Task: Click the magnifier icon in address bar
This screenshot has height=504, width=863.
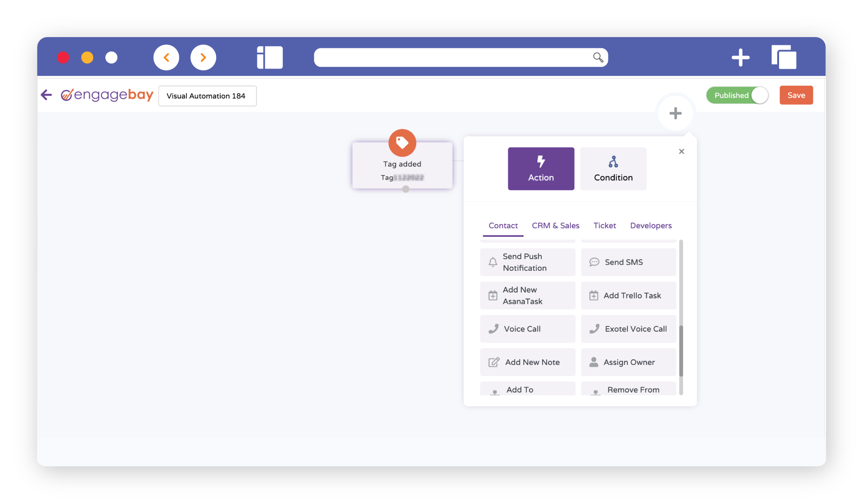Action: pos(598,57)
